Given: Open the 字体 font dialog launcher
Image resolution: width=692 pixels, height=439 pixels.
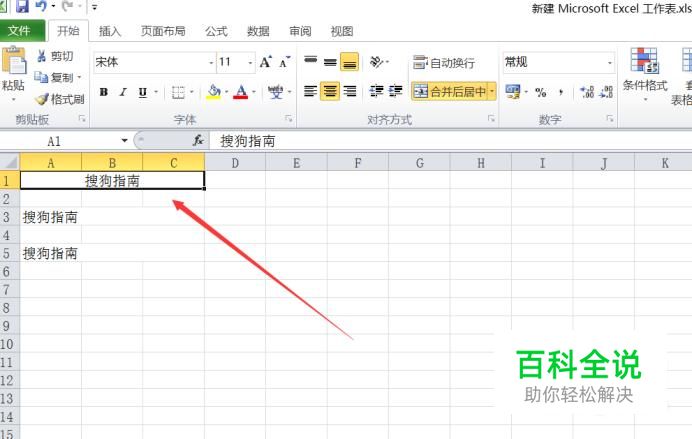Looking at the screenshot, I should [x=289, y=119].
